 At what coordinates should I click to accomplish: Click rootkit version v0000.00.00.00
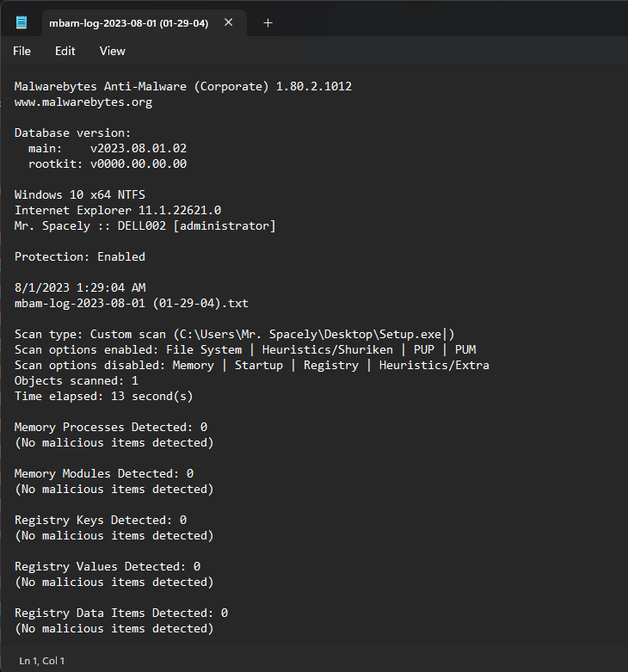(x=139, y=163)
